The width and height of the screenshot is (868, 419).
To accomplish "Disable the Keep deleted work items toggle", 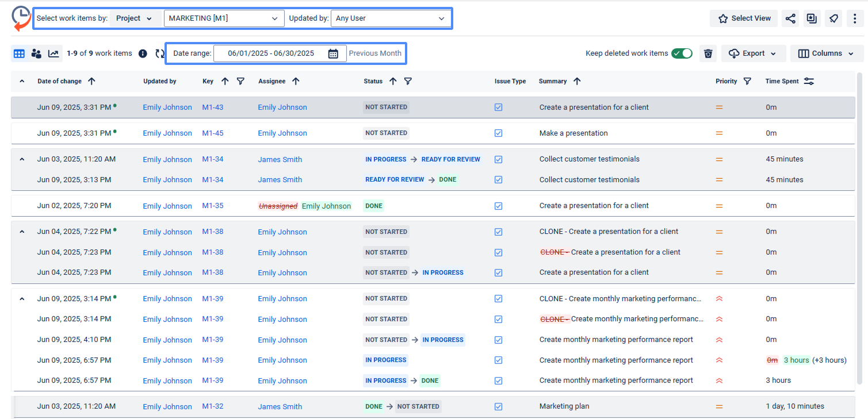I will tap(682, 53).
